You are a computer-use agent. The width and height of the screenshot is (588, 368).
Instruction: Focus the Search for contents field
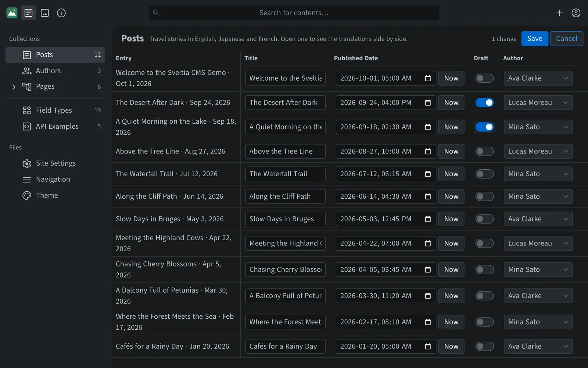click(294, 13)
